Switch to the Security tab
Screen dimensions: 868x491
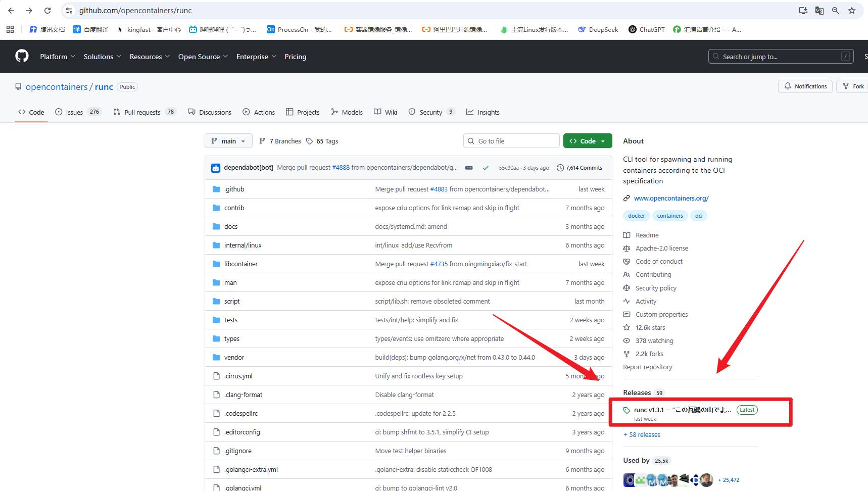pos(431,112)
